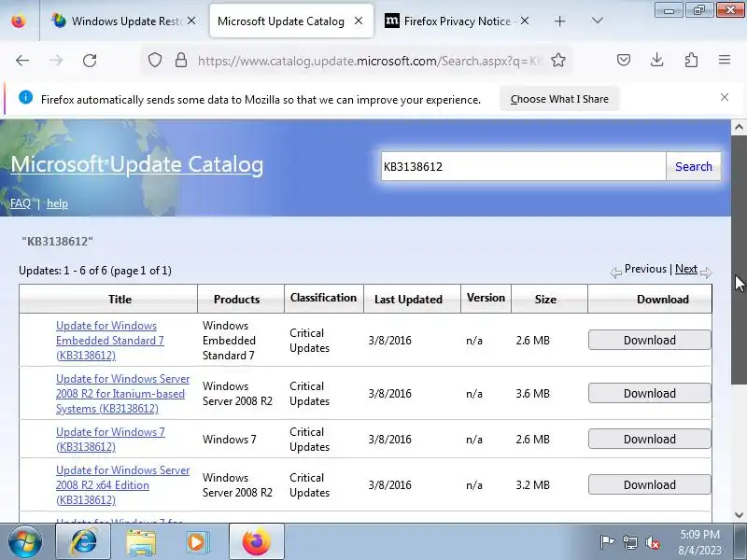Download the Server 2008 R2 x64 update
Image resolution: width=747 pixels, height=560 pixels.
point(649,484)
